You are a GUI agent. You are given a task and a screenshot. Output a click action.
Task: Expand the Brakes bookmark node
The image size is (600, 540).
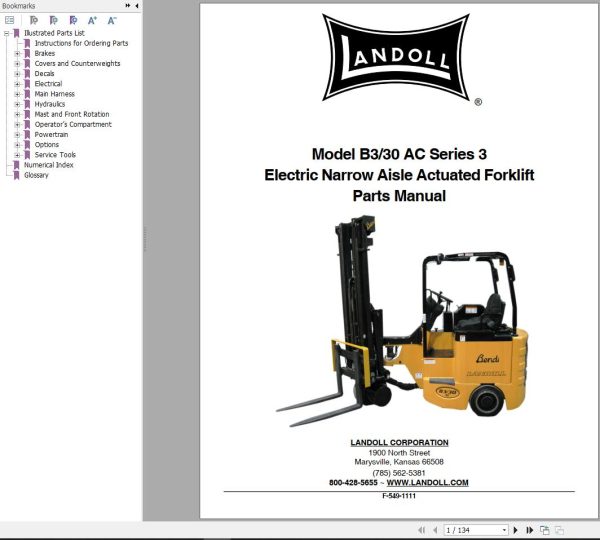click(17, 54)
